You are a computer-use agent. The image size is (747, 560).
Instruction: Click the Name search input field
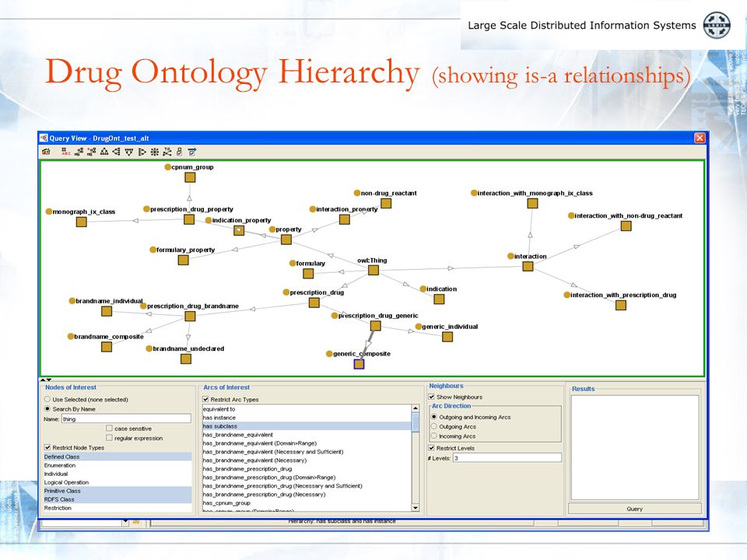126,419
